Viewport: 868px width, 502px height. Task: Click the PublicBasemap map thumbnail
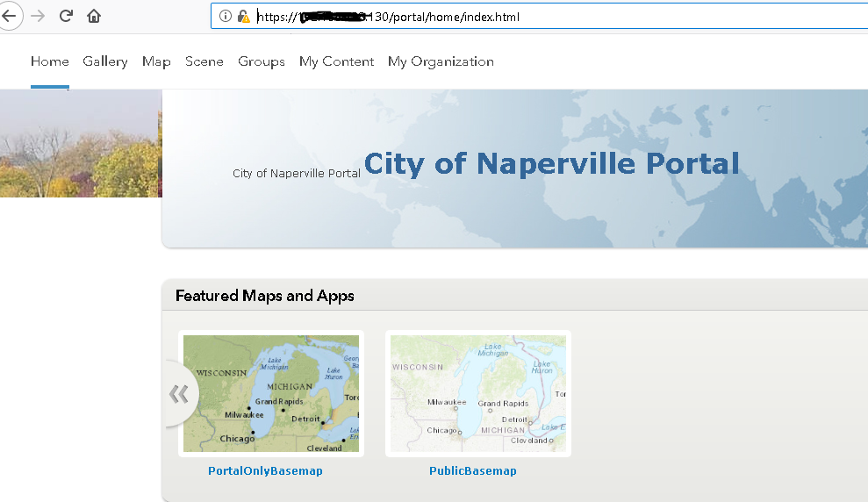click(478, 393)
